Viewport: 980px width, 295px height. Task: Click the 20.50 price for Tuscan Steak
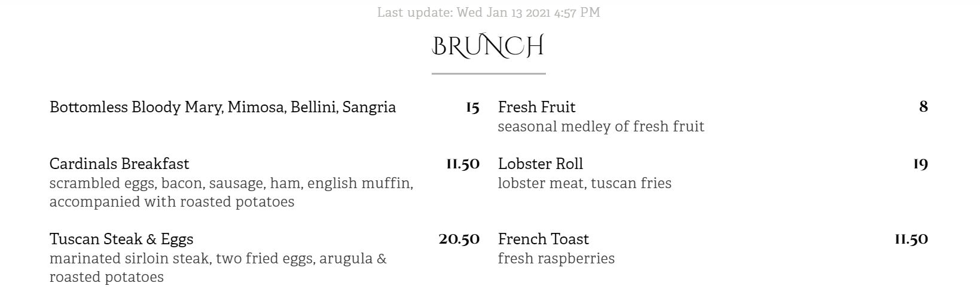coord(459,239)
